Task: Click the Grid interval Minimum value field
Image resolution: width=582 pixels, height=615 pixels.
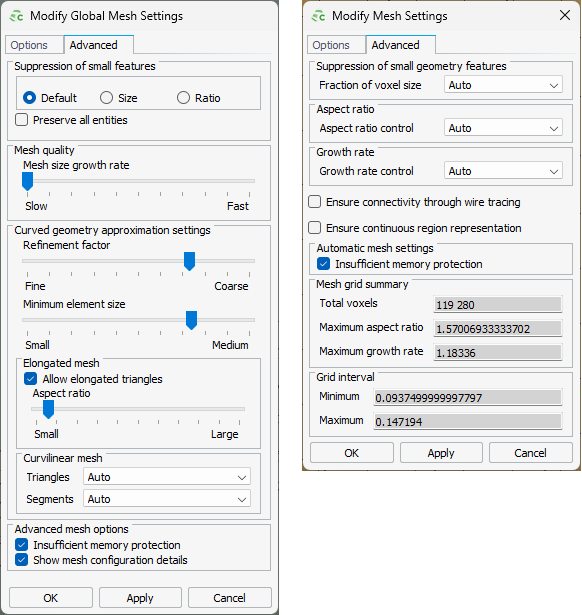Action: tap(468, 397)
